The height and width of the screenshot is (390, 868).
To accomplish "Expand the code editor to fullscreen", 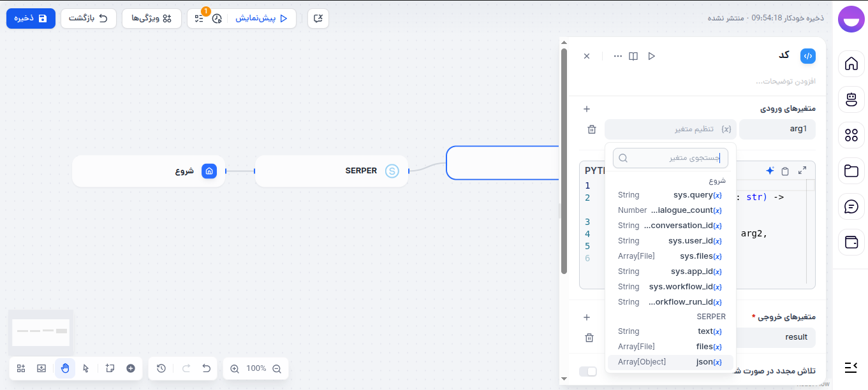I will [x=802, y=170].
